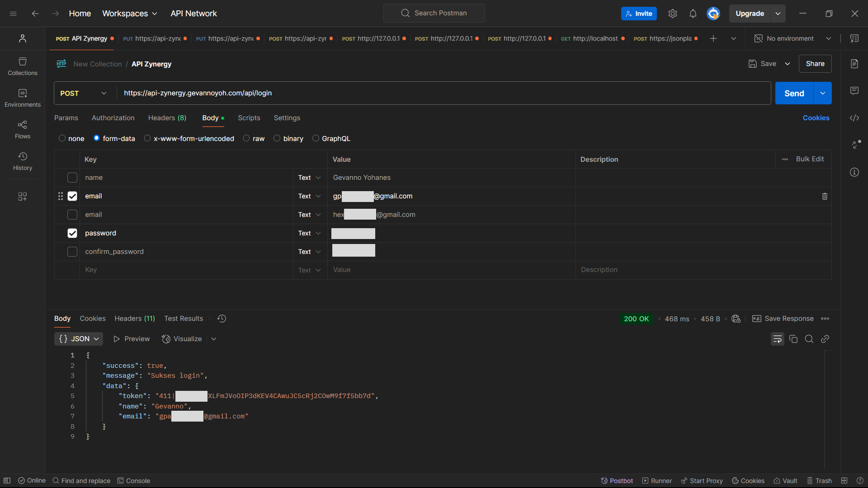868x488 pixels.
Task: Click the user profile icon in the sidebar
Action: (23, 38)
